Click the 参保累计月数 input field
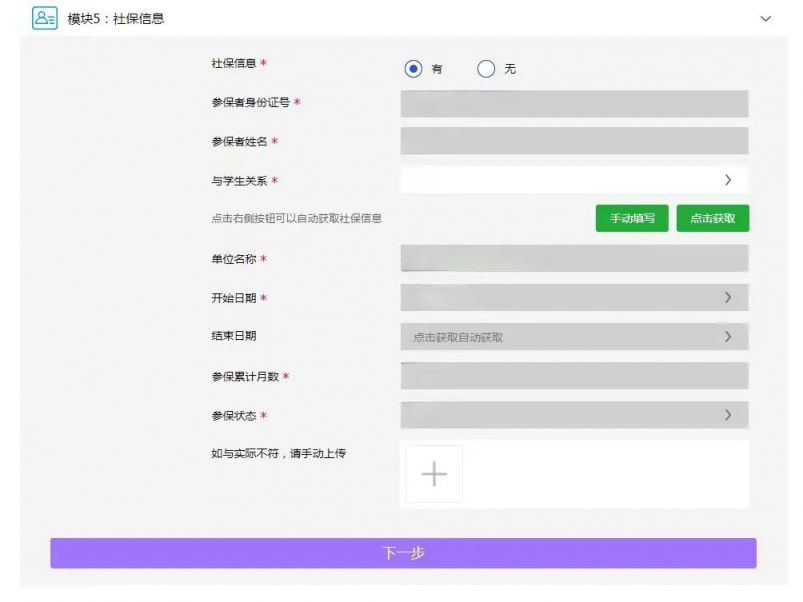The height and width of the screenshot is (602, 803). pos(574,376)
